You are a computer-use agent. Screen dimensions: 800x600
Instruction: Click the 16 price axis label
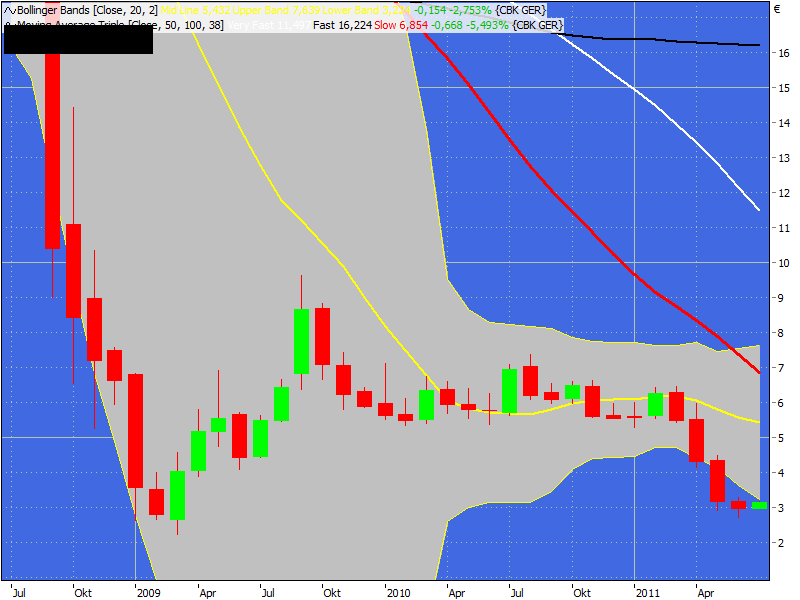tap(784, 53)
